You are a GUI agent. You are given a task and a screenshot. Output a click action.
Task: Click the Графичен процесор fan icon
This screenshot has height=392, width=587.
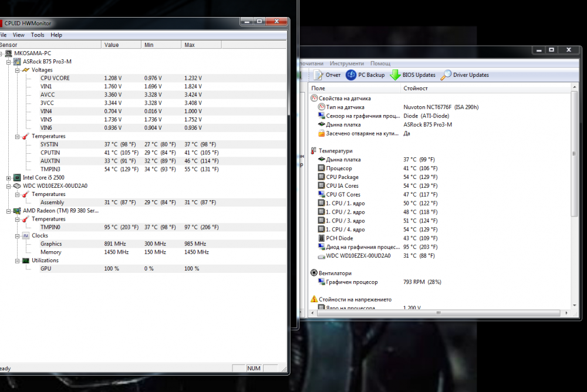point(321,282)
